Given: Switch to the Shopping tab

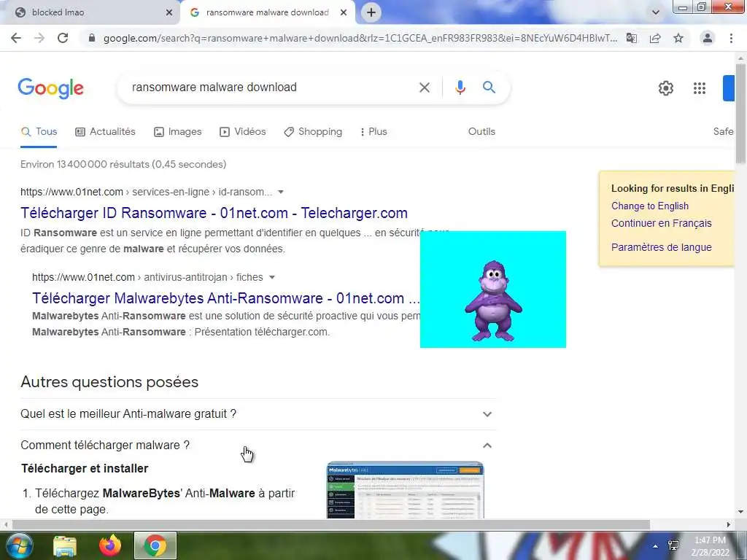Looking at the screenshot, I should (313, 132).
